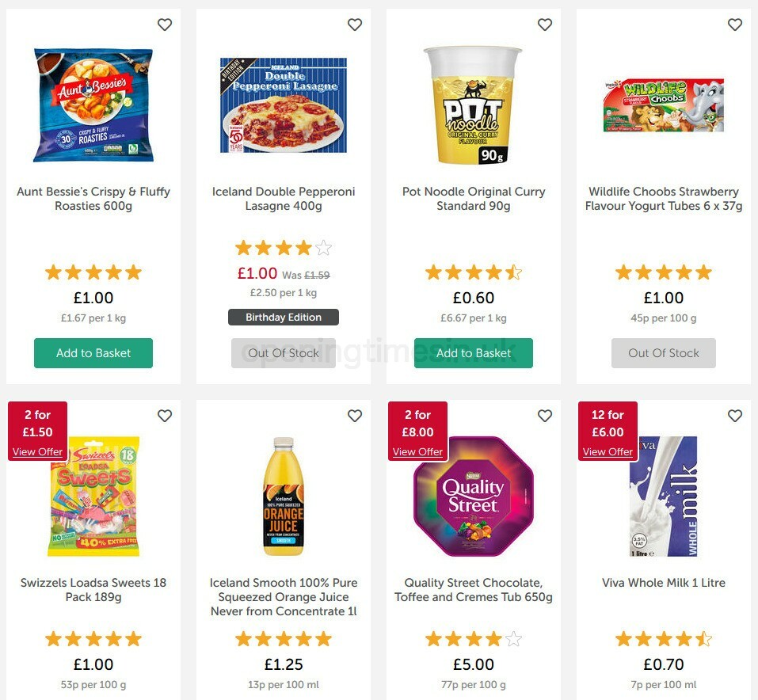
Task: Click the heart on Pot Noodle Original Curry
Action: 545,25
